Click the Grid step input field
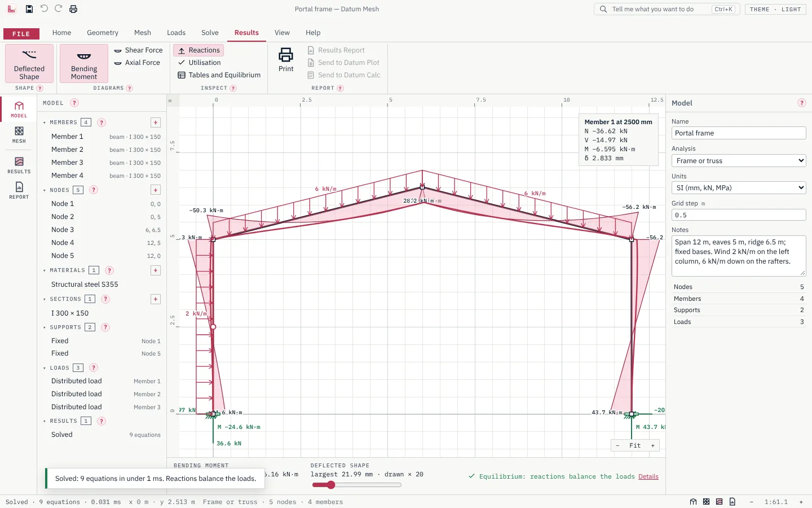This screenshot has width=812, height=508. 739,215
